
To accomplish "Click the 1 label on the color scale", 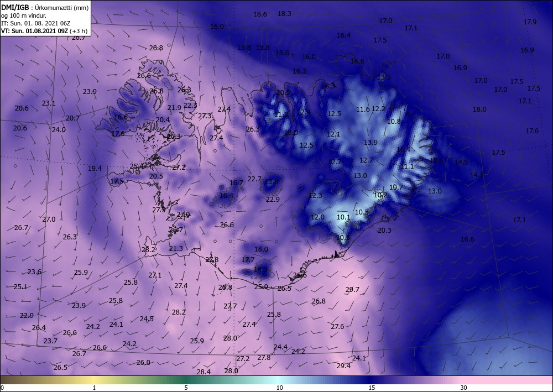I will point(94,388).
